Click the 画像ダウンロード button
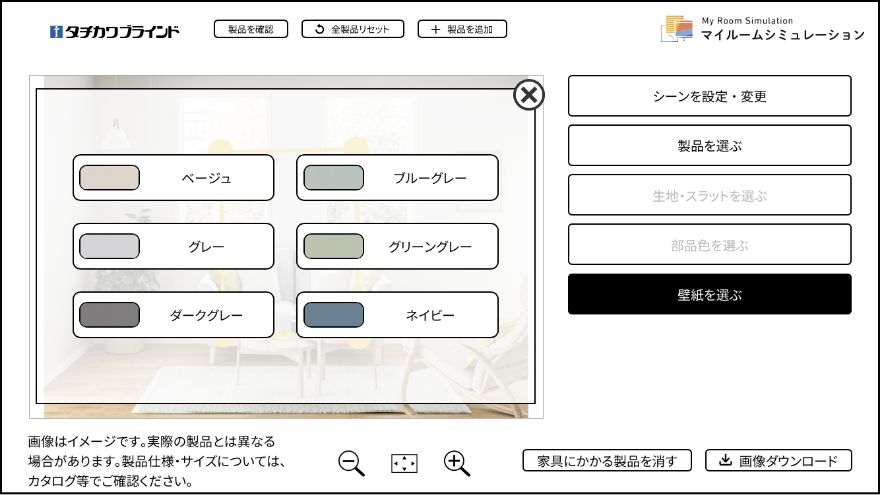 coord(778,461)
